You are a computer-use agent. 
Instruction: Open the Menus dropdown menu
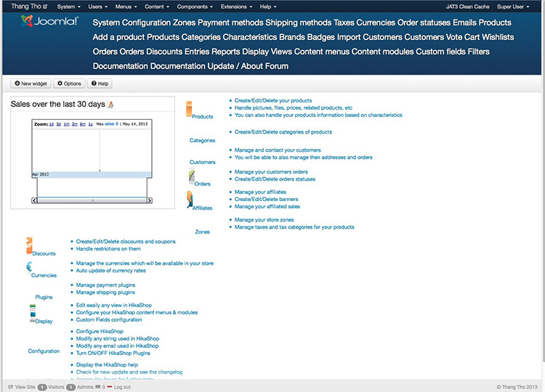tap(126, 7)
